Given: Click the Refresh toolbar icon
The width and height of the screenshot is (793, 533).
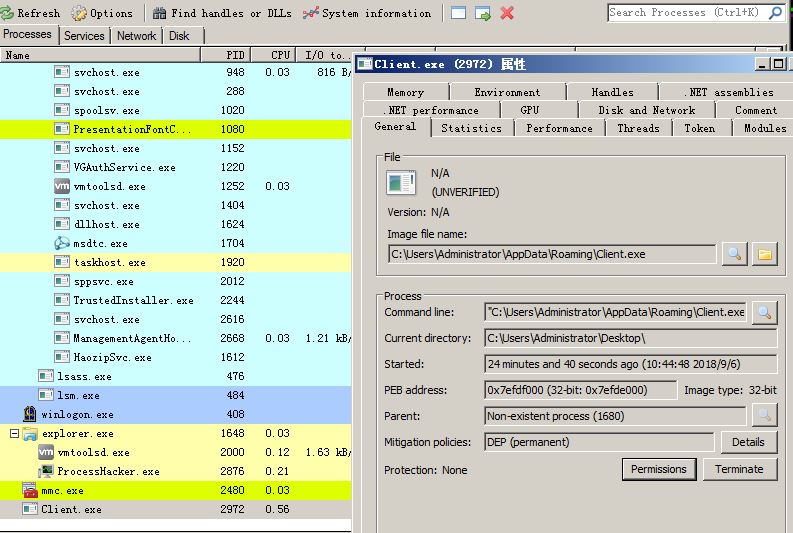Looking at the screenshot, I should coord(7,13).
